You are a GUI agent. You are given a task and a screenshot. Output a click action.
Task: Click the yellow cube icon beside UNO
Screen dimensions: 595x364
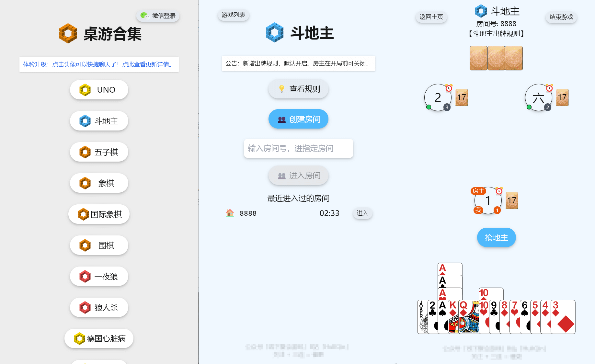point(85,90)
